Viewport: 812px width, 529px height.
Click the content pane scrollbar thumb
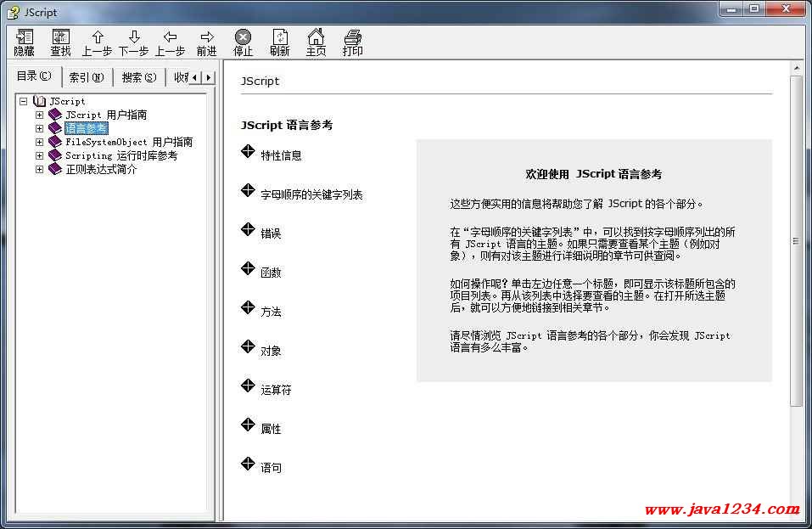point(797,241)
